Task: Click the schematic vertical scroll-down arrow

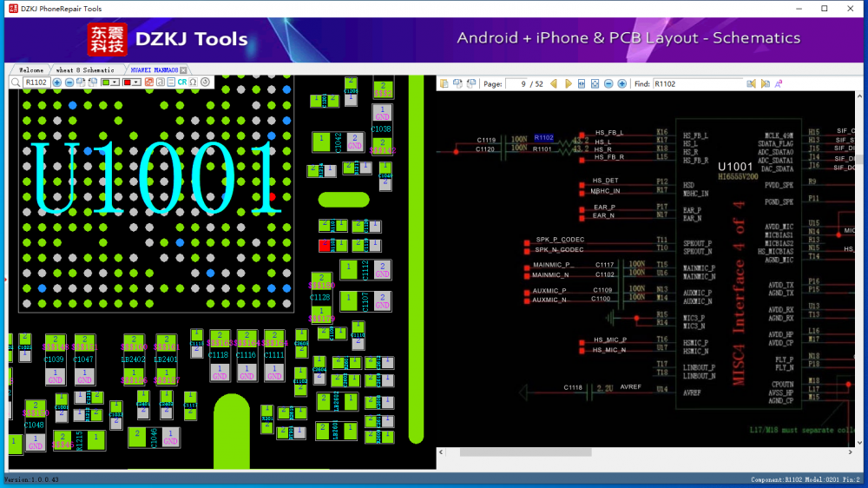Action: [x=859, y=443]
